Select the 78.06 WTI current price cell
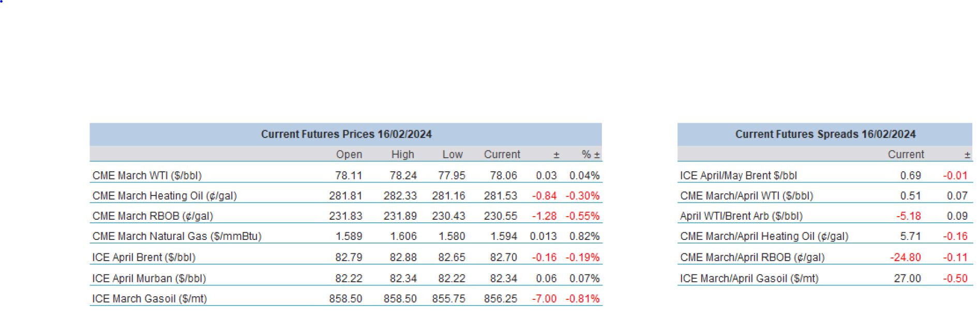Screen dimensions: 980x318 503,175
